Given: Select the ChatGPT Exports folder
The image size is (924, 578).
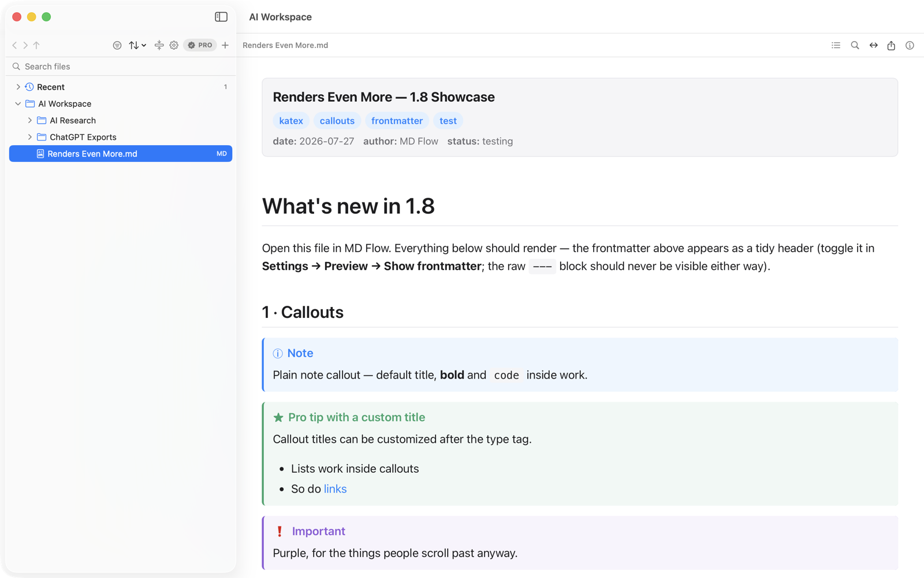Looking at the screenshot, I should click(x=121, y=137).
